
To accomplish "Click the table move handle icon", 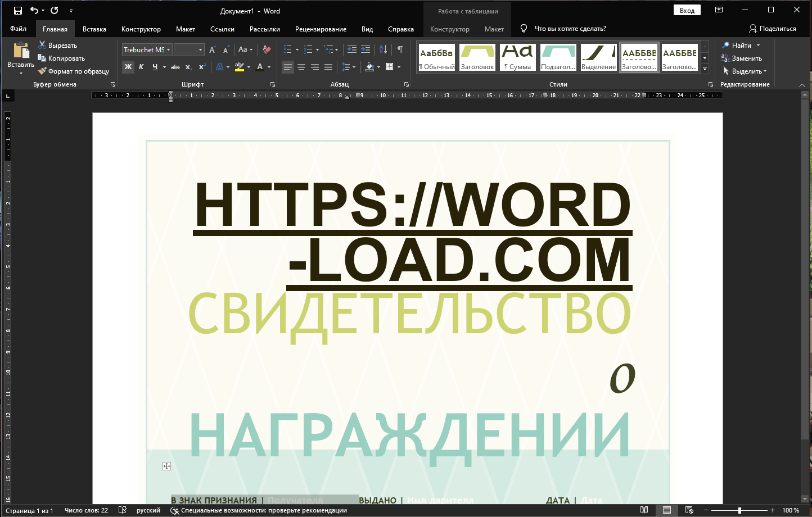I will point(166,466).
